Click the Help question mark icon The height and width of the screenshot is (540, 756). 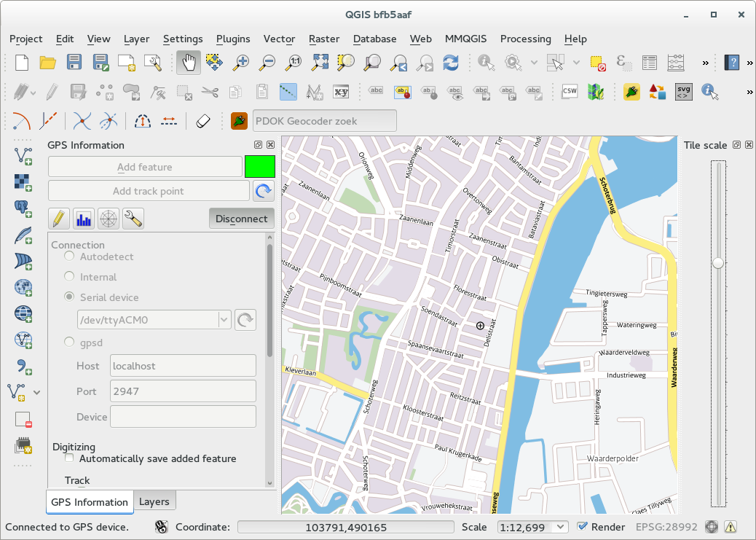click(x=732, y=63)
